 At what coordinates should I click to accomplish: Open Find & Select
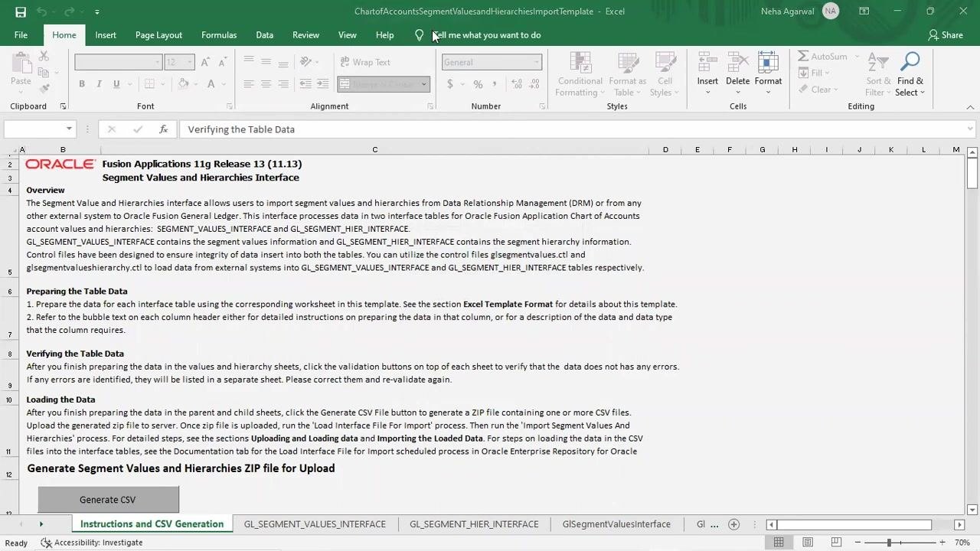910,75
